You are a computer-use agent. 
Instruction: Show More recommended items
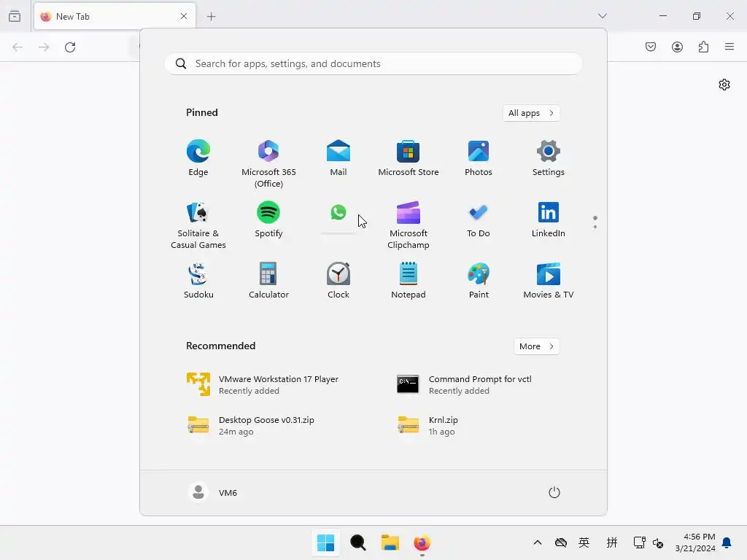(536, 346)
